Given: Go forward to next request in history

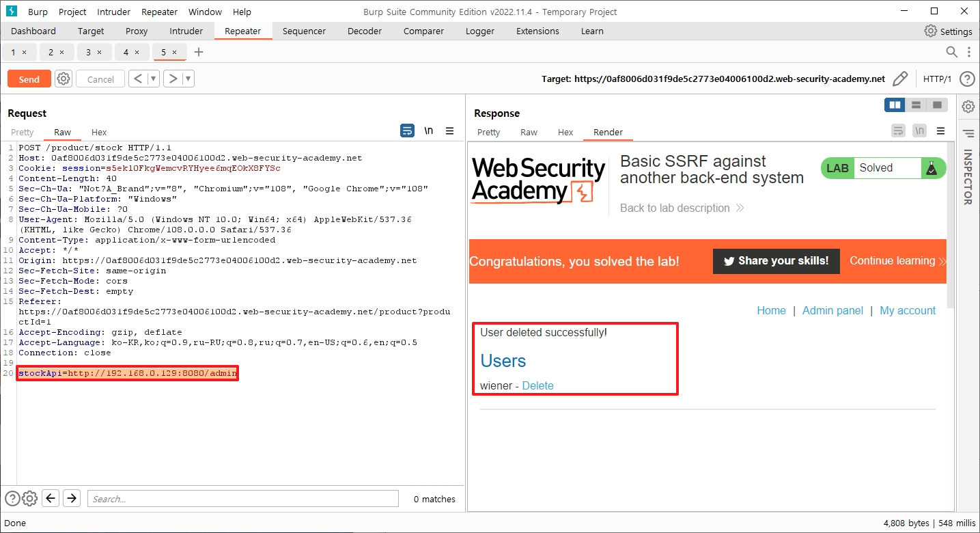Looking at the screenshot, I should coord(173,79).
